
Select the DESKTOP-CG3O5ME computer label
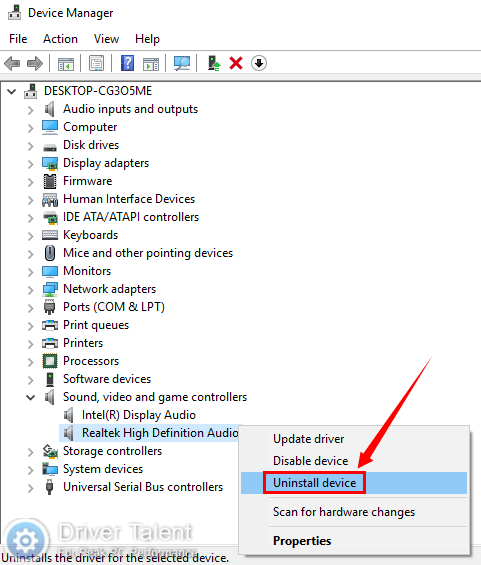click(98, 91)
